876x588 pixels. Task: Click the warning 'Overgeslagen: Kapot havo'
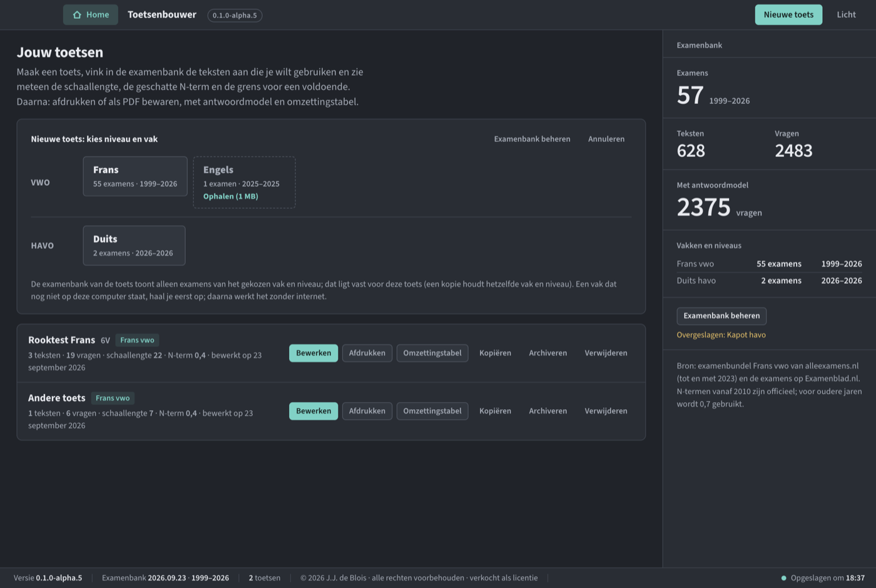pyautogui.click(x=721, y=335)
